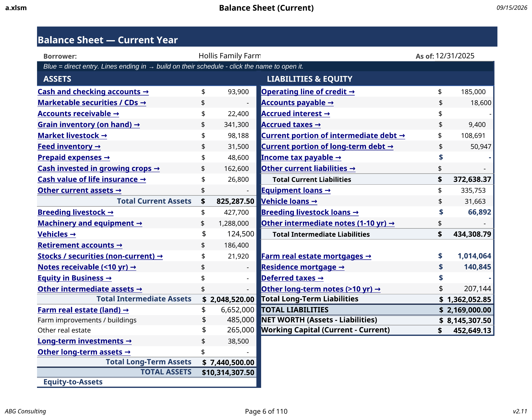Screen dimensions: 532x420
Task: Open Current portion of intermediate debt link
Action: pos(333,135)
